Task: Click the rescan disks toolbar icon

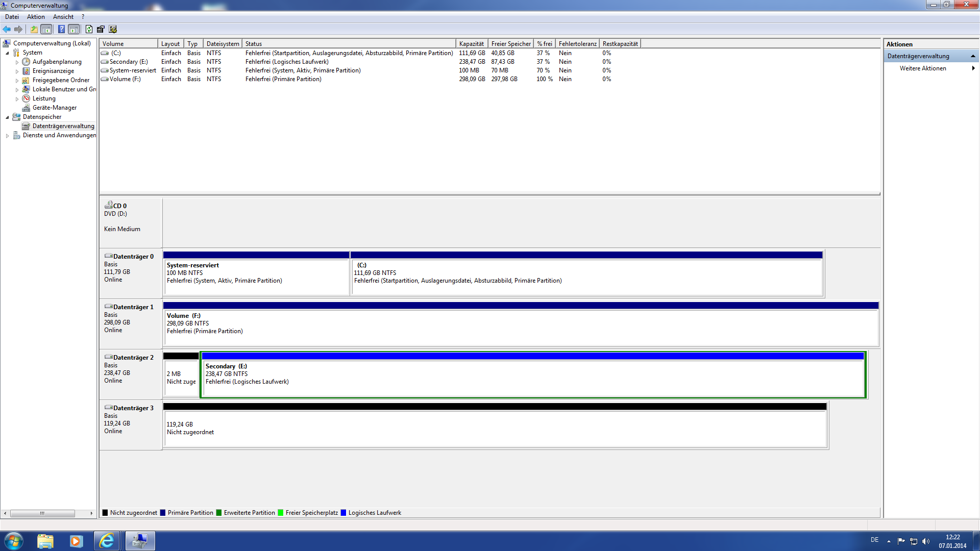Action: pyautogui.click(x=101, y=29)
